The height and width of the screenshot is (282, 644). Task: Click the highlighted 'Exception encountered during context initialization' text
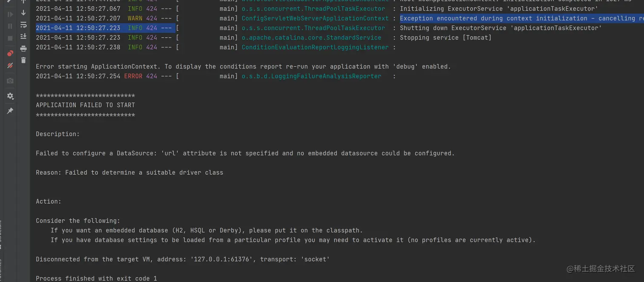522,18
